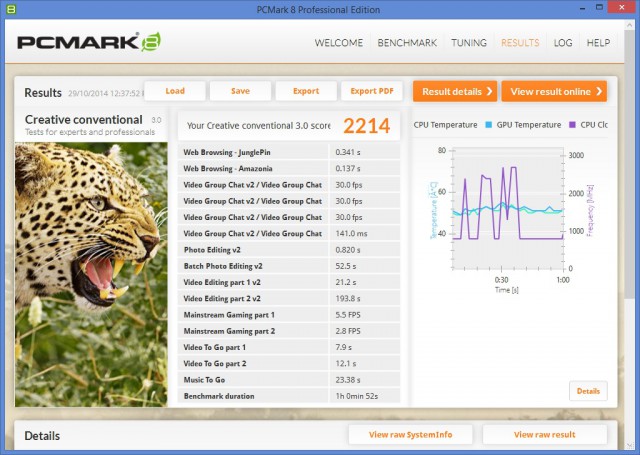Click the scroll down arrow of scrollbar
The width and height of the screenshot is (640, 455).
coord(629,445)
